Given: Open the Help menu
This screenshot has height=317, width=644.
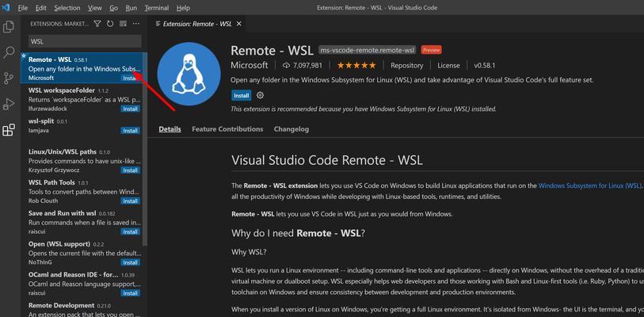Looking at the screenshot, I should point(183,8).
